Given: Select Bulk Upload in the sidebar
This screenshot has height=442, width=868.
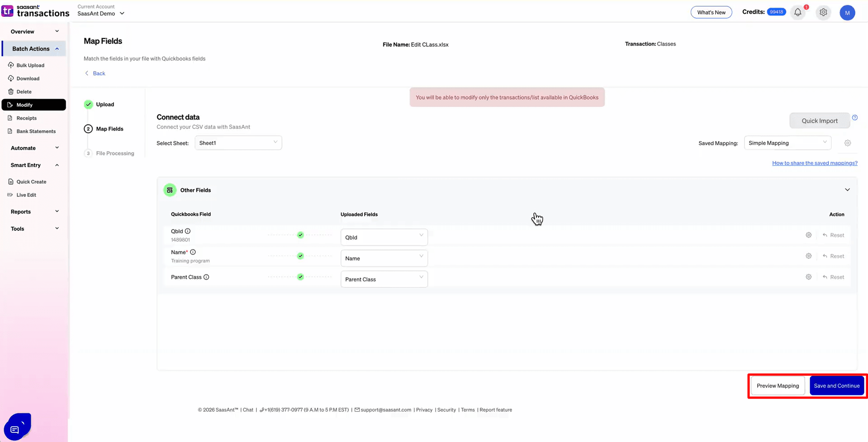Looking at the screenshot, I should [30, 65].
